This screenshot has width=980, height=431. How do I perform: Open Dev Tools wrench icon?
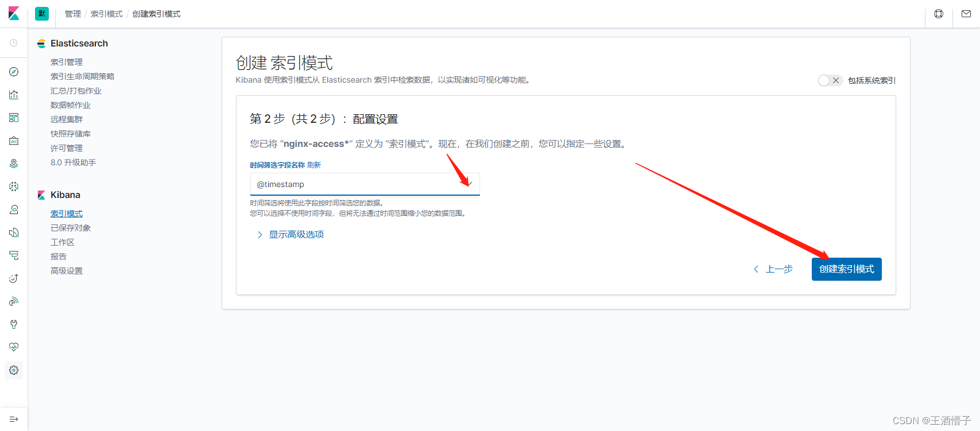(x=14, y=324)
